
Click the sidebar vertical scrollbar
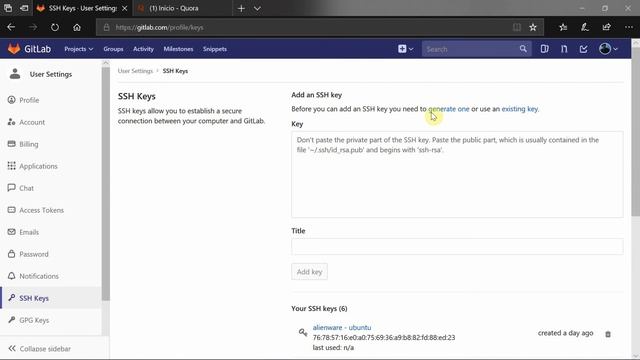pyautogui.click(x=106, y=184)
